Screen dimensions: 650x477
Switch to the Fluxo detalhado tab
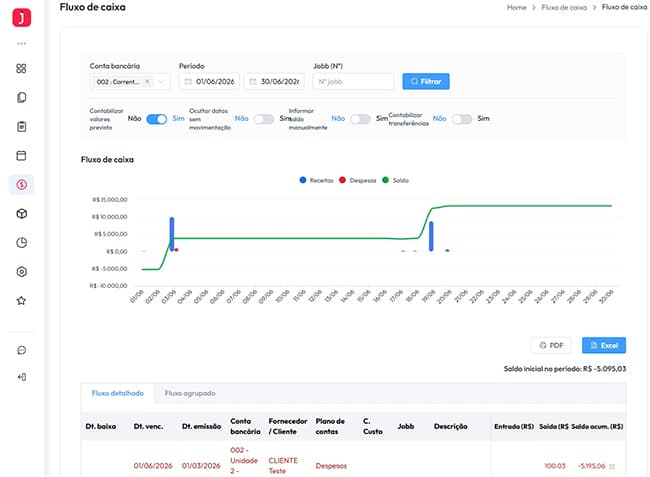(x=118, y=393)
